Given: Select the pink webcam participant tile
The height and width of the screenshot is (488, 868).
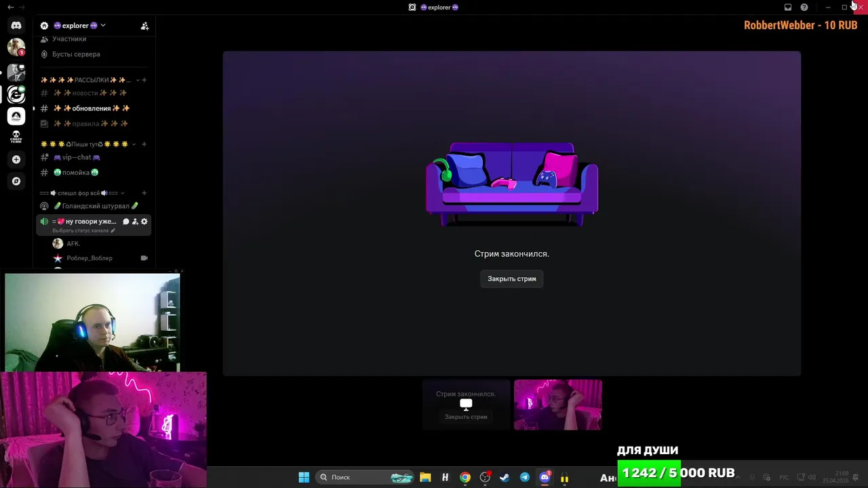Looking at the screenshot, I should tap(557, 405).
